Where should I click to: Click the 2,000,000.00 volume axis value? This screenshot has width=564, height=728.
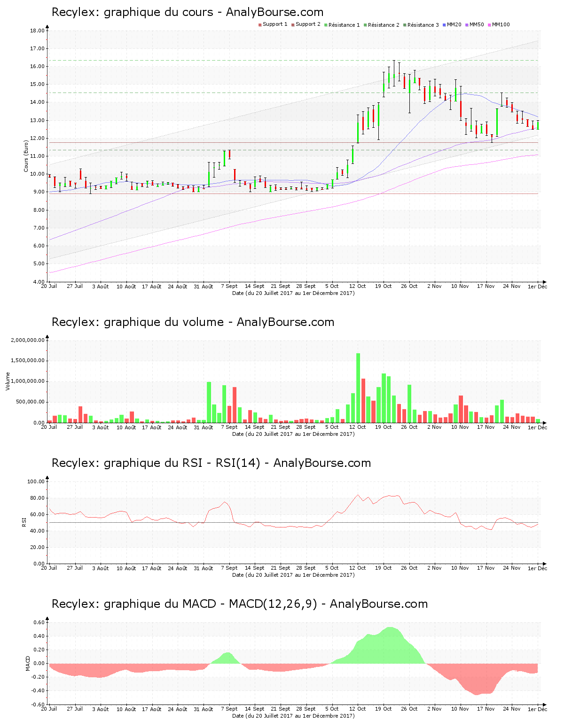[x=28, y=340]
